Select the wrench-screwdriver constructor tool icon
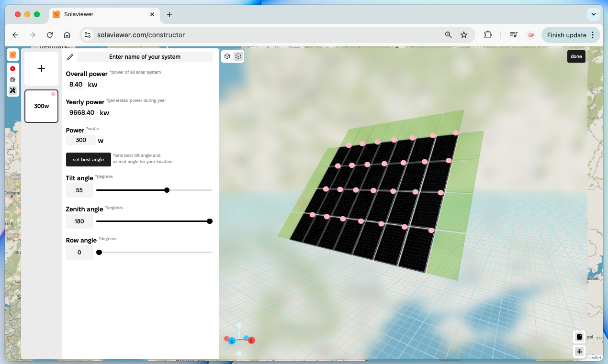Screen dimensions: 608x364 pyautogui.click(x=13, y=90)
